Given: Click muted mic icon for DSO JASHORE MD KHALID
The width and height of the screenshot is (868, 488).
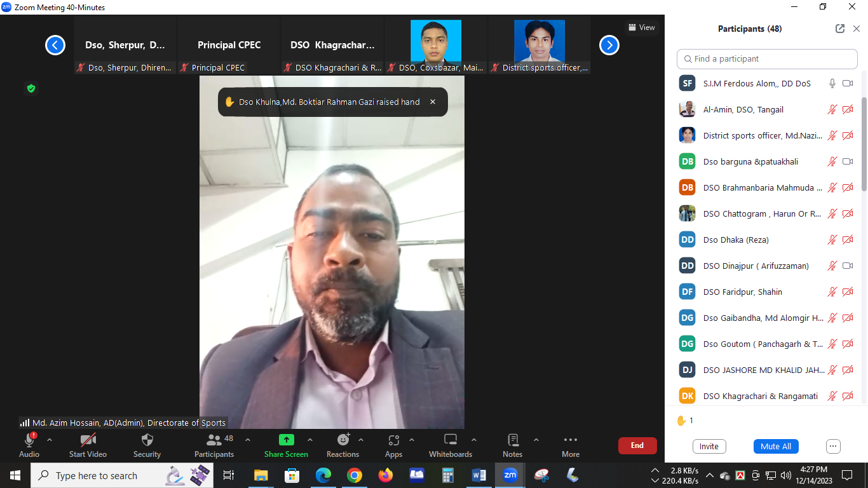Looking at the screenshot, I should pos(832,370).
